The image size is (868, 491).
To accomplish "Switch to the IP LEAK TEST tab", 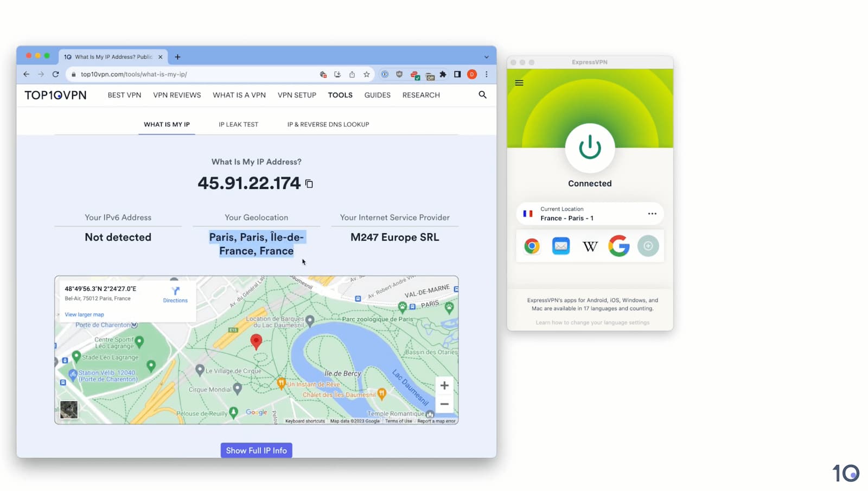I will (239, 124).
